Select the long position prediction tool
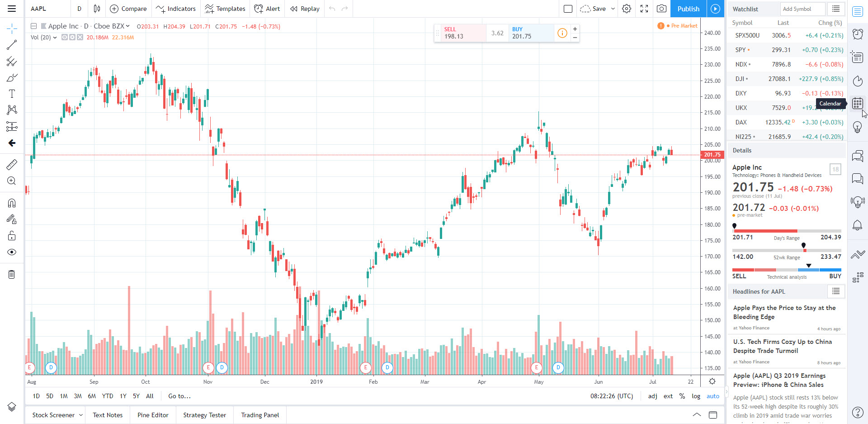 point(12,126)
